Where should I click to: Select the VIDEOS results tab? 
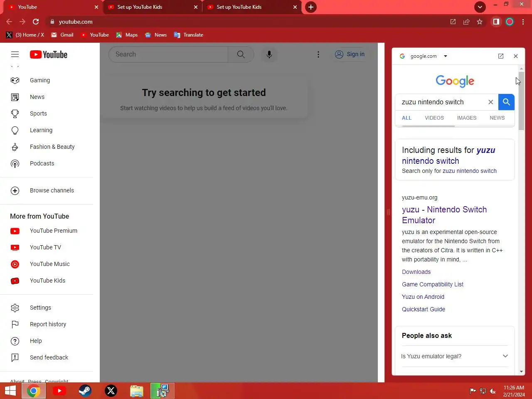[434, 118]
